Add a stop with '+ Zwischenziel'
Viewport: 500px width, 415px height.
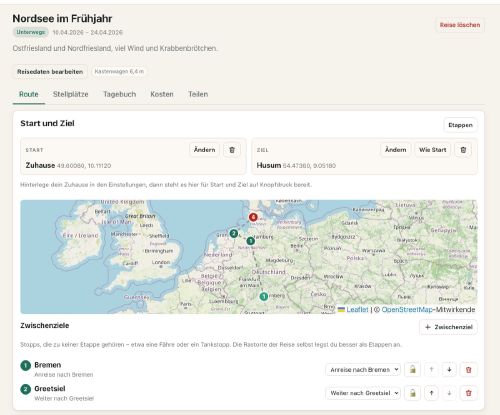tap(448, 327)
